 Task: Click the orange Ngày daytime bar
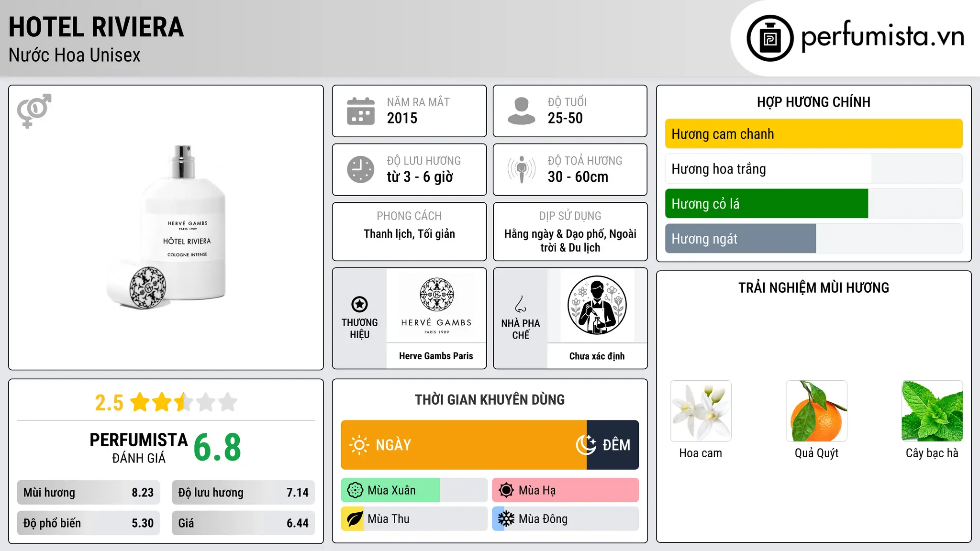click(464, 445)
